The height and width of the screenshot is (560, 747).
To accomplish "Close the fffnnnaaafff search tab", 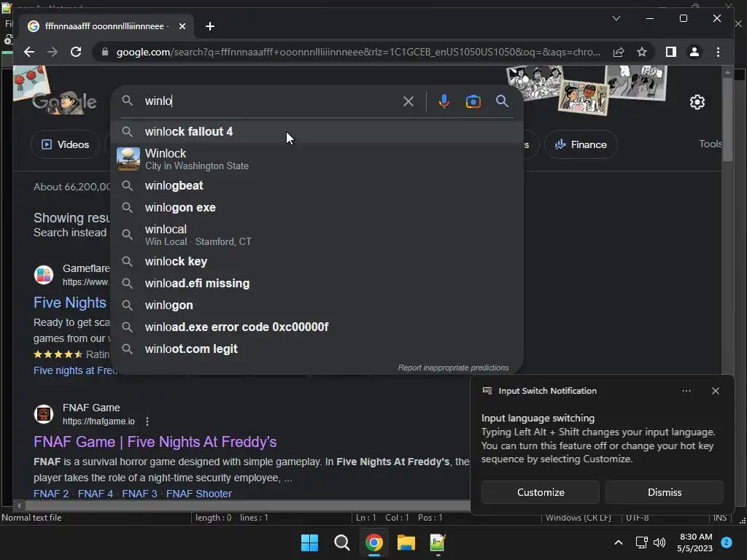I will tap(182, 26).
